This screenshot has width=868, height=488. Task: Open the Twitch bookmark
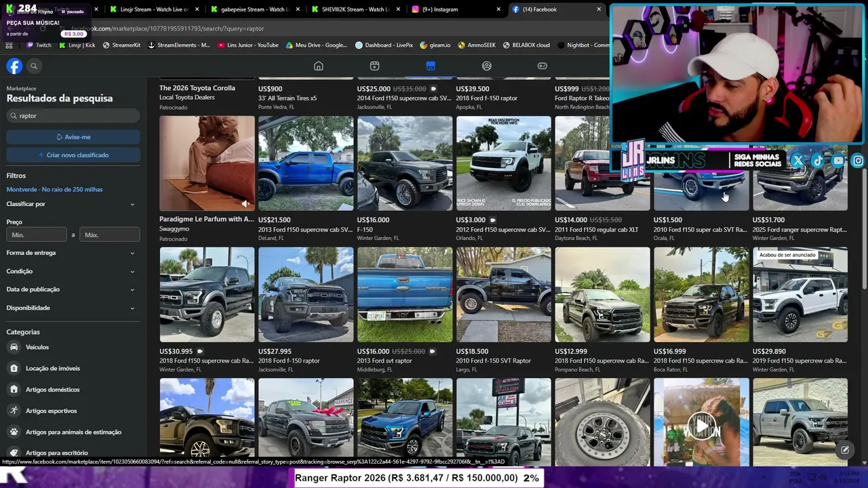pos(39,45)
